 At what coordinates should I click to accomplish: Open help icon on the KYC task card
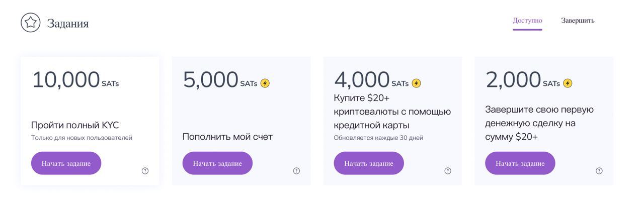point(145,171)
